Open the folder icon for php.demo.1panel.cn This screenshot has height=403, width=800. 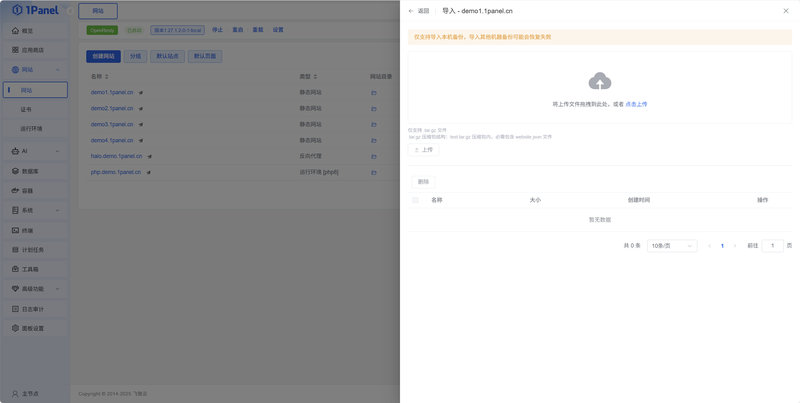tap(373, 172)
